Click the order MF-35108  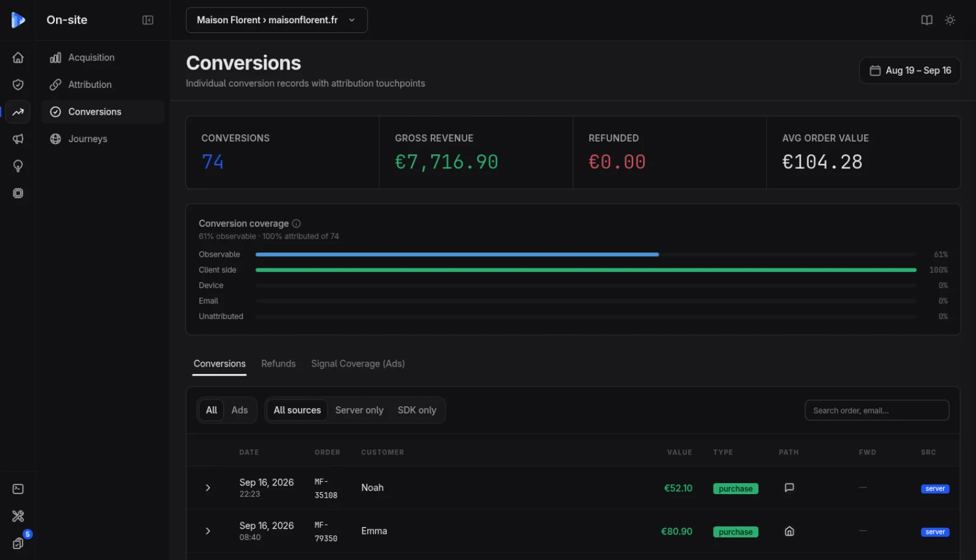point(326,489)
